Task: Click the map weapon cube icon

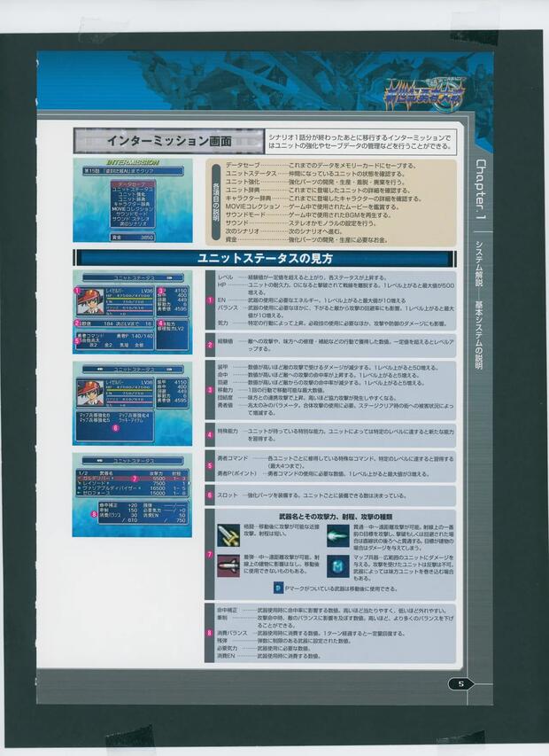Action: [x=338, y=565]
